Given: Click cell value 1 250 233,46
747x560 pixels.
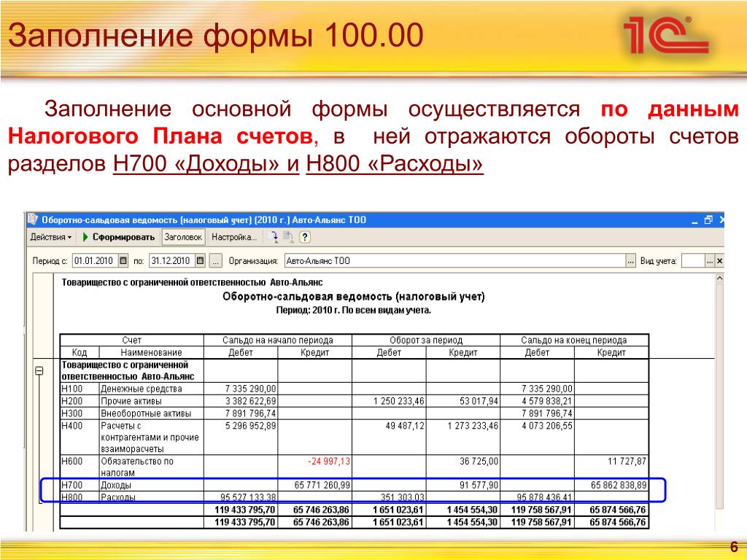Looking at the screenshot, I should [x=399, y=401].
